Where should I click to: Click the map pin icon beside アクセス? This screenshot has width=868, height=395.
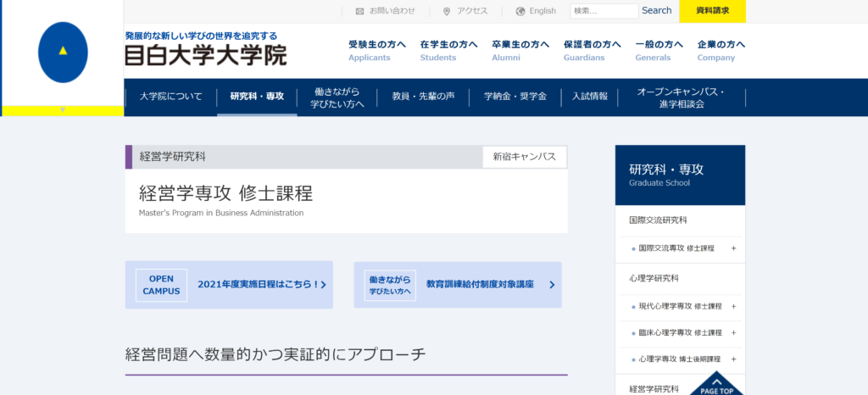pyautogui.click(x=447, y=11)
